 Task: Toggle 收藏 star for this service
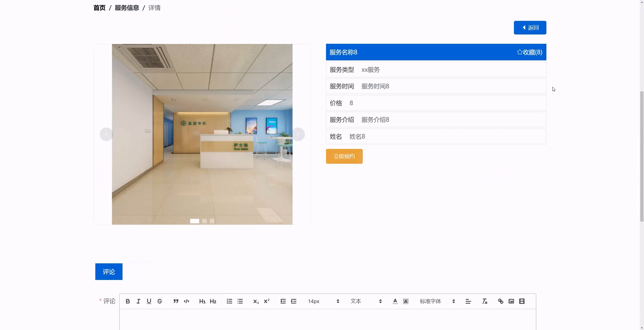(x=529, y=52)
